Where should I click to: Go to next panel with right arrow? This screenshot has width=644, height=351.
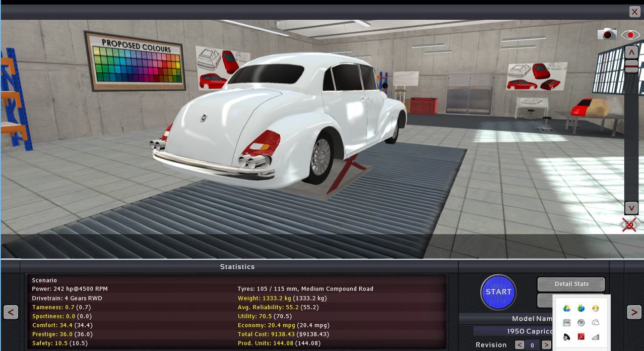tap(634, 312)
